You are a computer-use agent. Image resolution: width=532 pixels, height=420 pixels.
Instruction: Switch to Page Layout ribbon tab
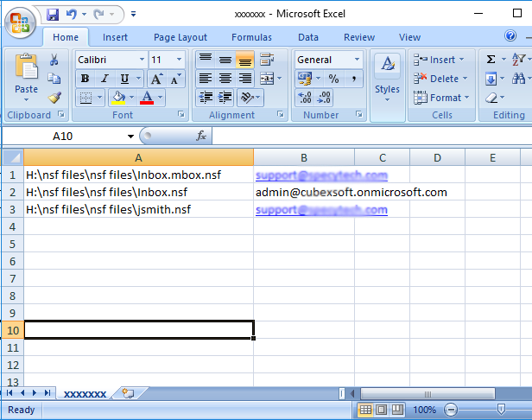180,37
